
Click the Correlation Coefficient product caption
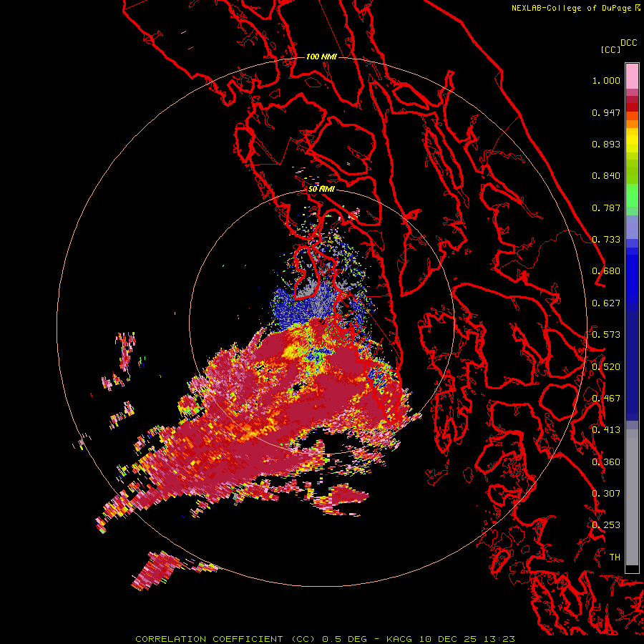(325, 639)
